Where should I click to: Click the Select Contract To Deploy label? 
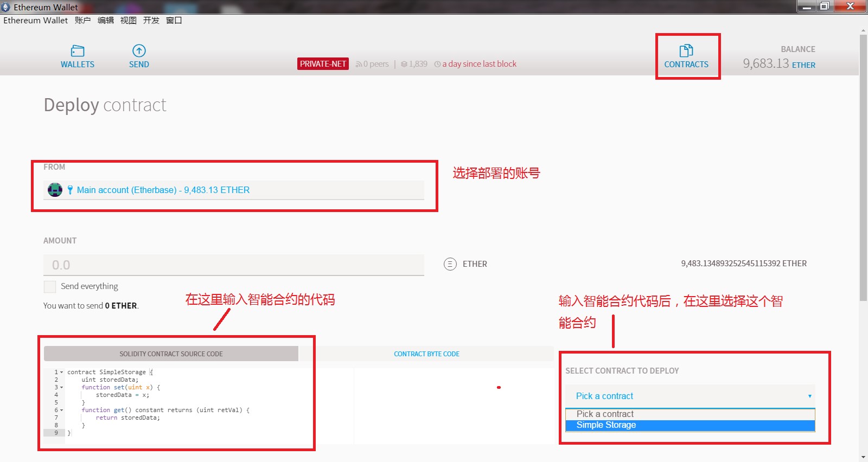[x=622, y=371]
